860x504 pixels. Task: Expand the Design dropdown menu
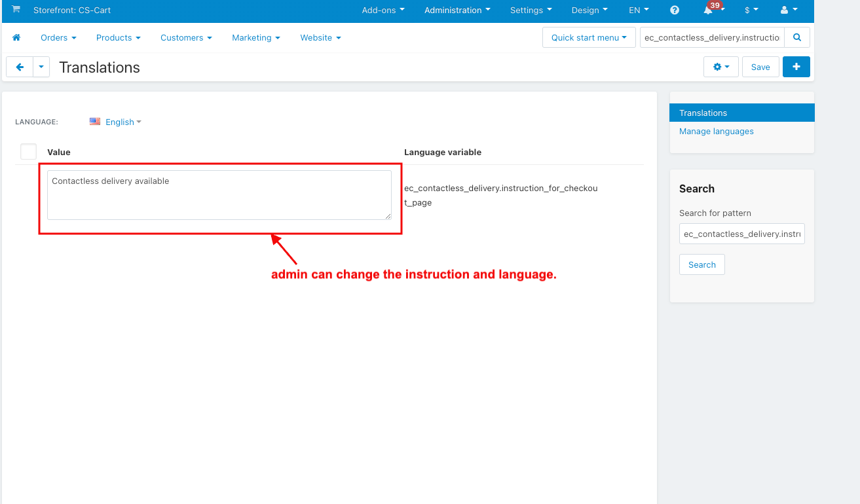[x=589, y=10]
